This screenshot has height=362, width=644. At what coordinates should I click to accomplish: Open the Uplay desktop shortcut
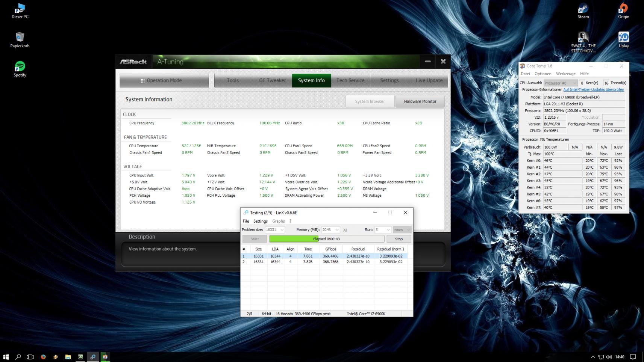(x=623, y=40)
